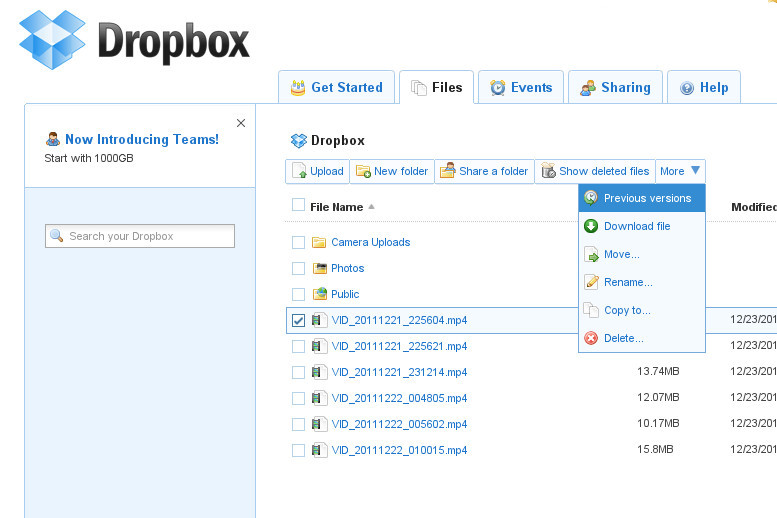Open the Camera Uploads folder link
Viewport: 777px width, 518px height.
[x=371, y=242]
